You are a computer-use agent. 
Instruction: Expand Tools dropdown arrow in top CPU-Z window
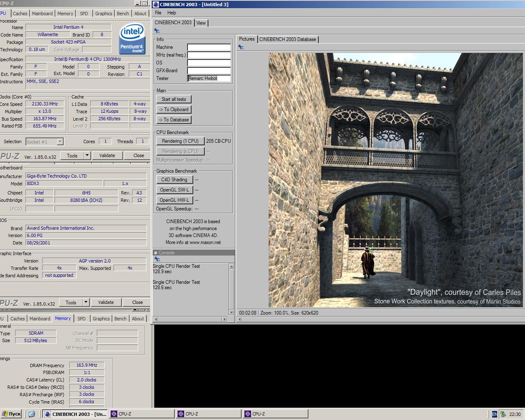pos(87,155)
